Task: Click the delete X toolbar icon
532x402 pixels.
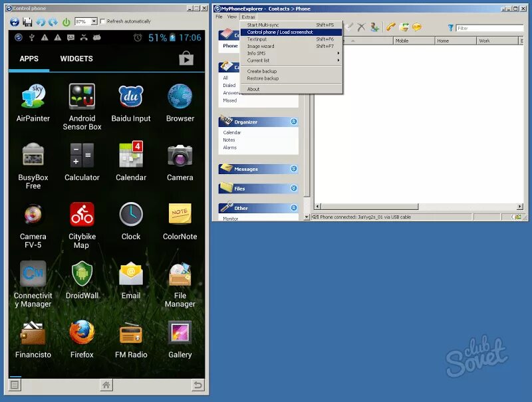Action: click(361, 27)
